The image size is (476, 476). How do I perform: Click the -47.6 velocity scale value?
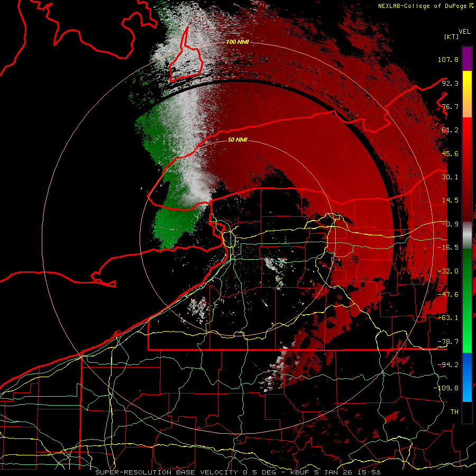coord(448,295)
